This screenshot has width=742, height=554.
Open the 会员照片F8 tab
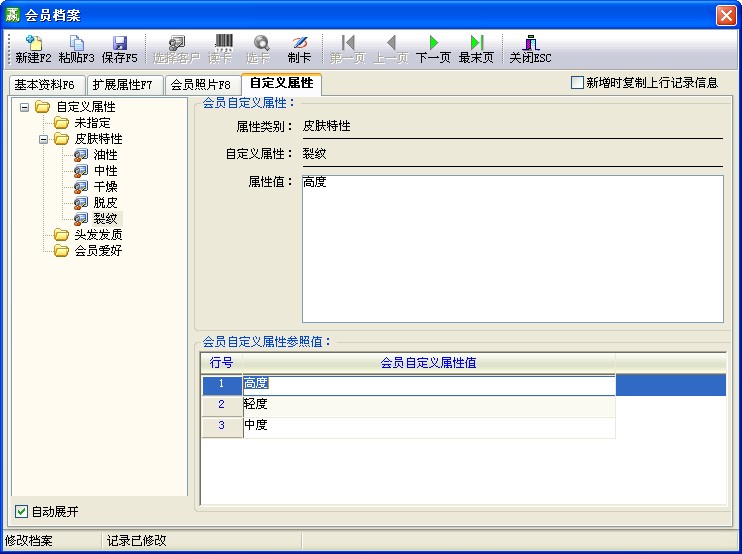tap(200, 85)
